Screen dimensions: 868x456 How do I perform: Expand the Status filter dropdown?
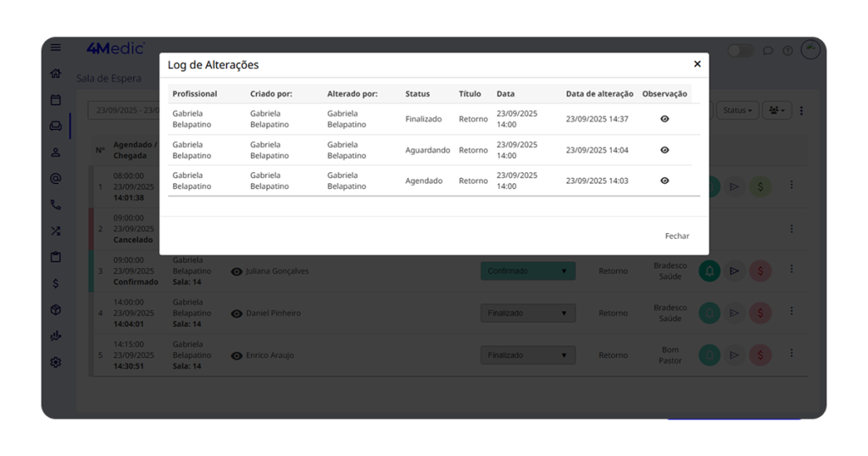[x=737, y=110]
